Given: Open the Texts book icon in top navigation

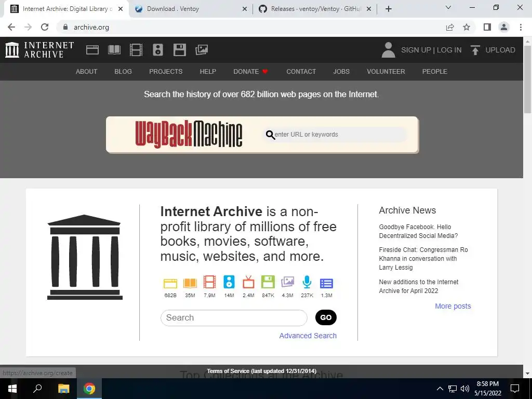Looking at the screenshot, I should coord(114,50).
